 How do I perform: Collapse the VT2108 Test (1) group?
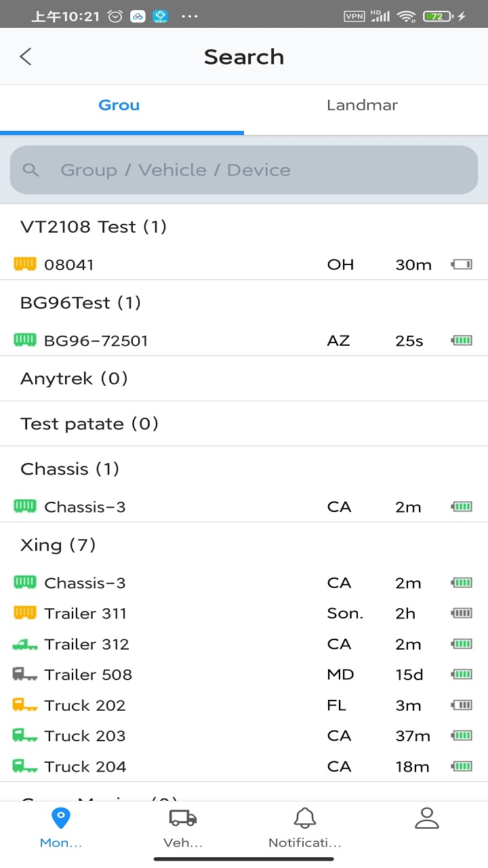(x=244, y=226)
